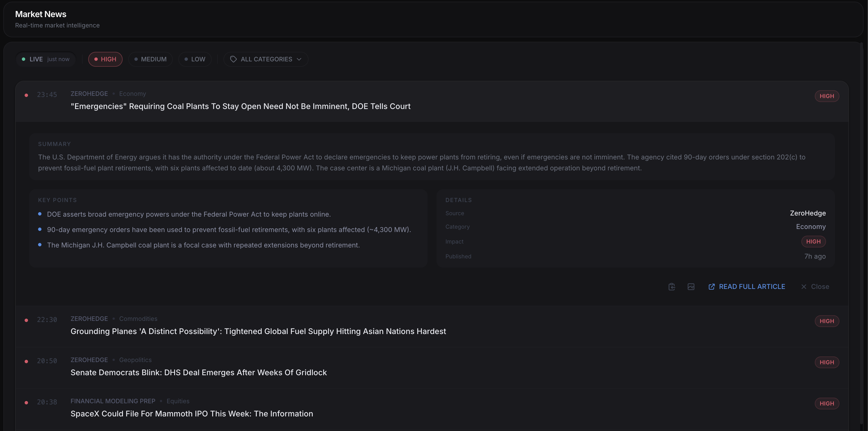868x431 pixels.
Task: Collapse the expanded DOE coal plants article
Action: (x=241, y=106)
